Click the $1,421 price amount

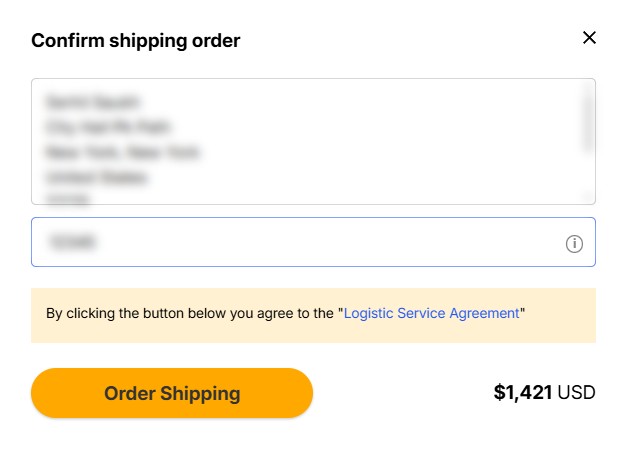click(522, 393)
